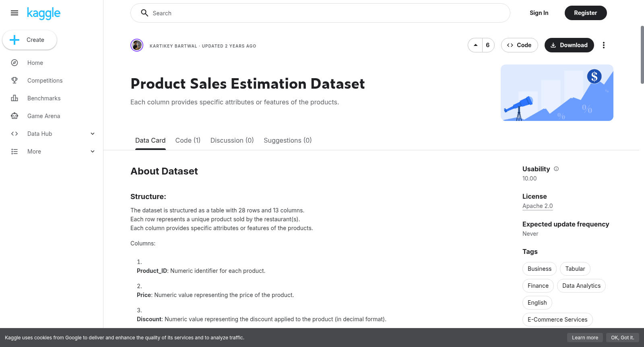Click the Usability score 10.00
This screenshot has height=347, width=644.
coord(530,179)
